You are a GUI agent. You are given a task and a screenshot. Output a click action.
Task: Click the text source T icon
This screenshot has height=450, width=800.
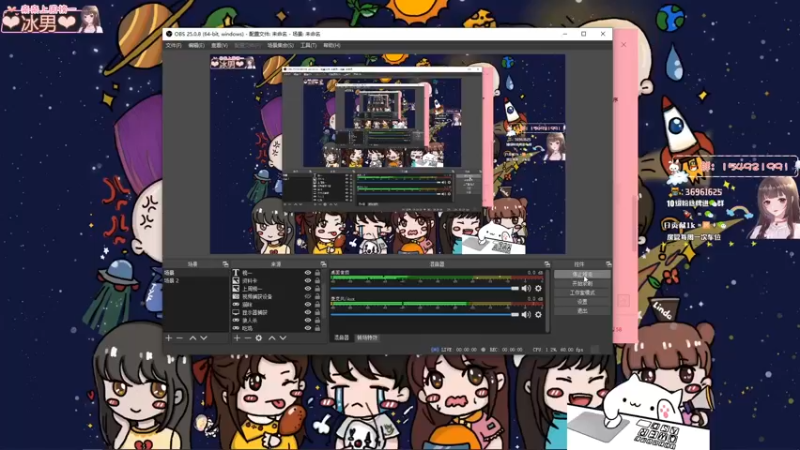(x=236, y=273)
